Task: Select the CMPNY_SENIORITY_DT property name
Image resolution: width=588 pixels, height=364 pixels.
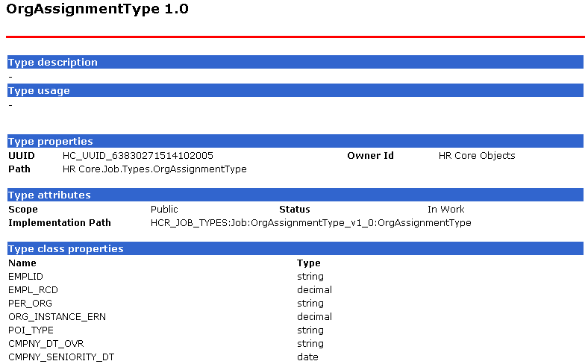Action: (61, 357)
